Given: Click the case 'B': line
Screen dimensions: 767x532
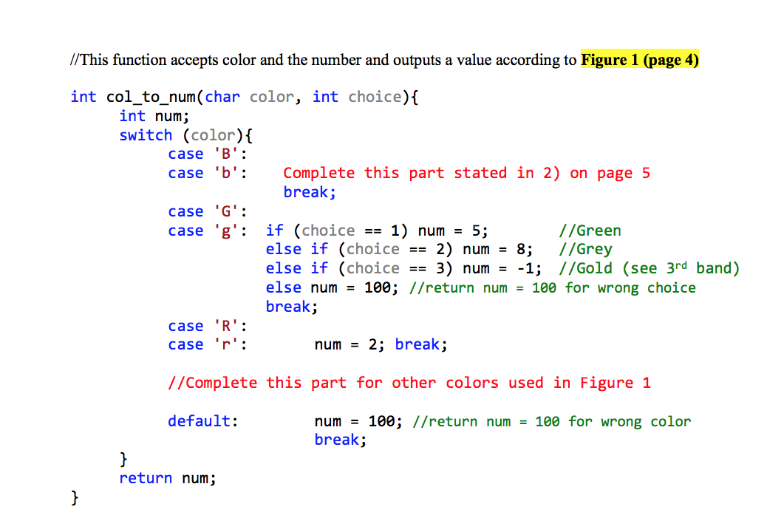Looking at the screenshot, I should (208, 154).
